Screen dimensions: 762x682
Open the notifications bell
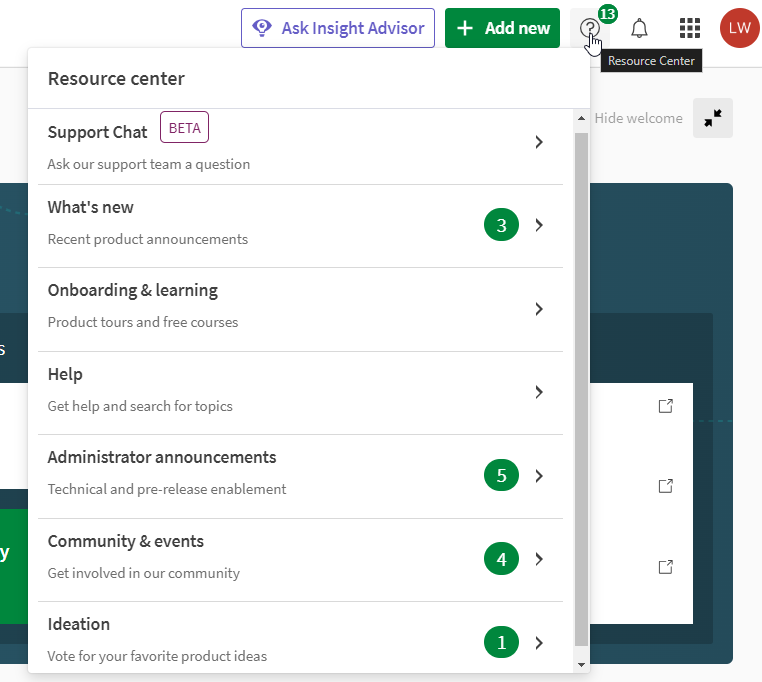click(x=639, y=28)
